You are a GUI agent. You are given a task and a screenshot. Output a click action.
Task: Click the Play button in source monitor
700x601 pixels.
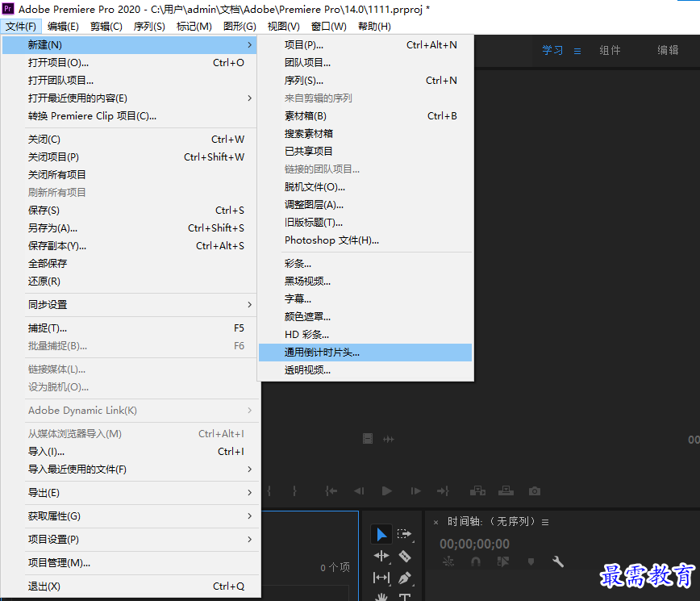pos(387,491)
